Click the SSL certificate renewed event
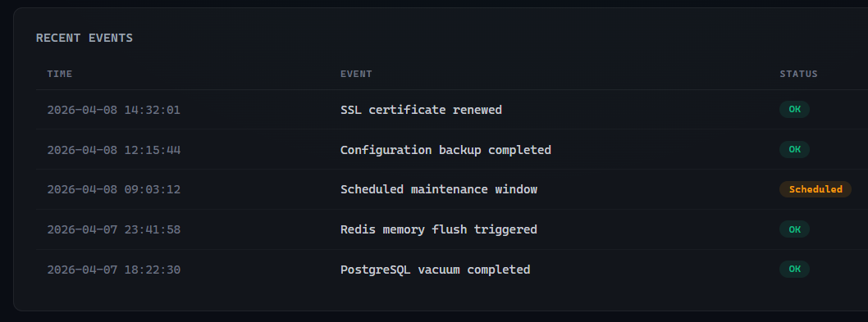The width and height of the screenshot is (868, 322). click(421, 110)
